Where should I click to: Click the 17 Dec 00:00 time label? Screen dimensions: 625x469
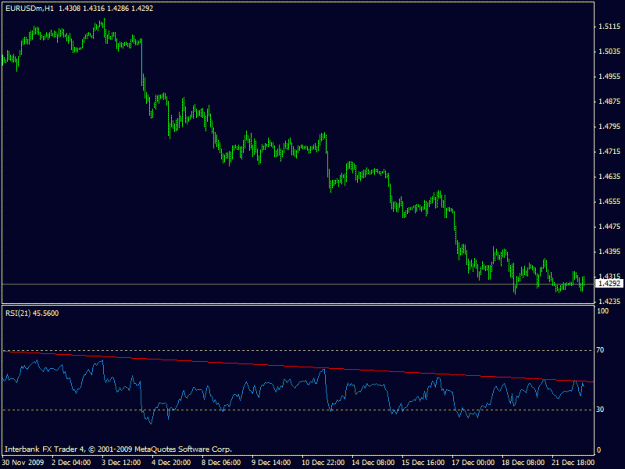point(473,462)
